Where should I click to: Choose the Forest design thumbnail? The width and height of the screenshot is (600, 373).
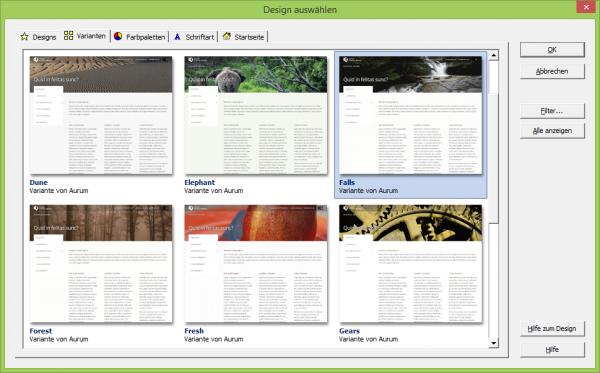(x=101, y=264)
